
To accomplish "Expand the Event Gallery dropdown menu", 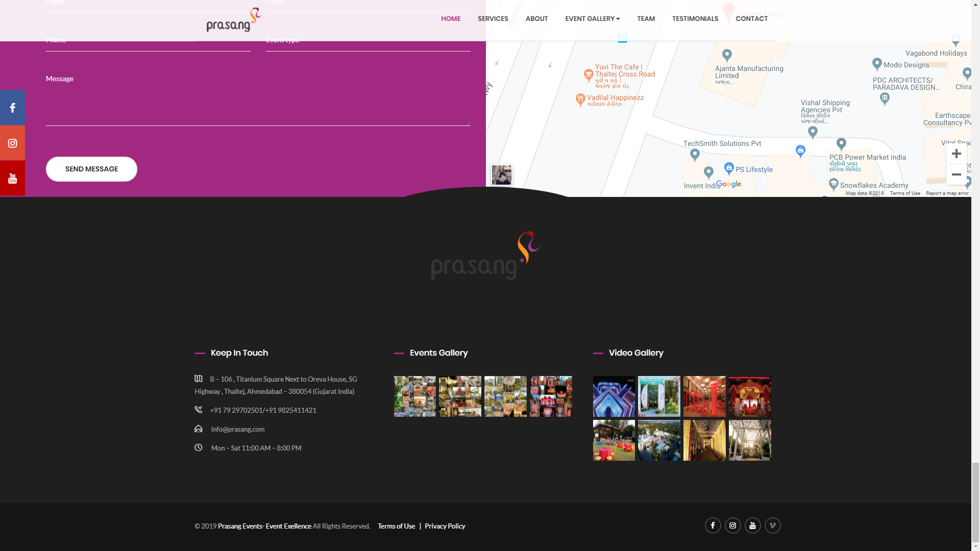I will (592, 18).
